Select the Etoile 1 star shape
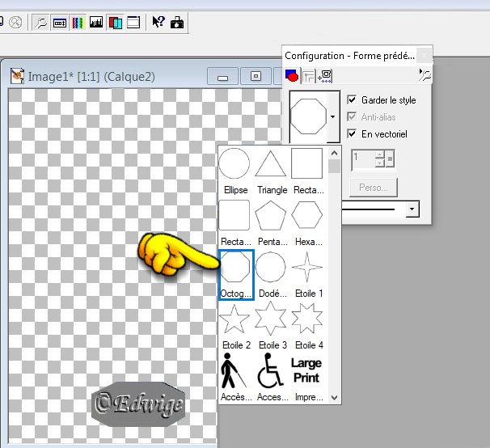 pyautogui.click(x=307, y=275)
